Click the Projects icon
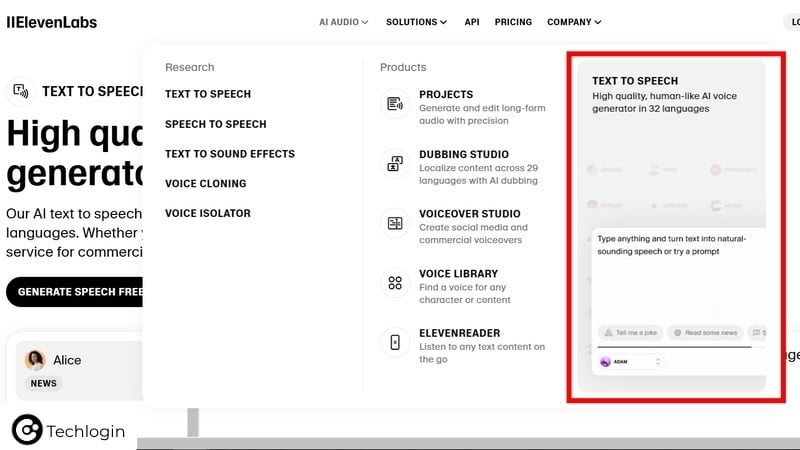Viewport: 800px width, 450px height. 395,104
